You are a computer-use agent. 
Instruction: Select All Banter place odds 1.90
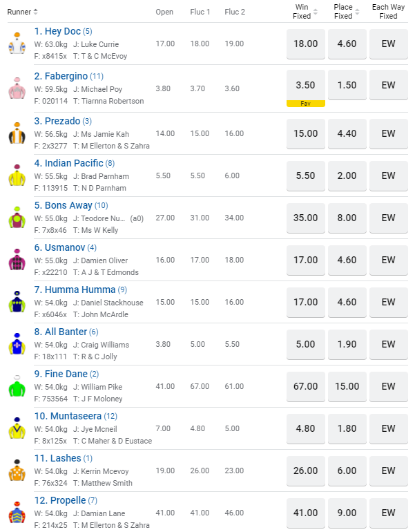347,344
